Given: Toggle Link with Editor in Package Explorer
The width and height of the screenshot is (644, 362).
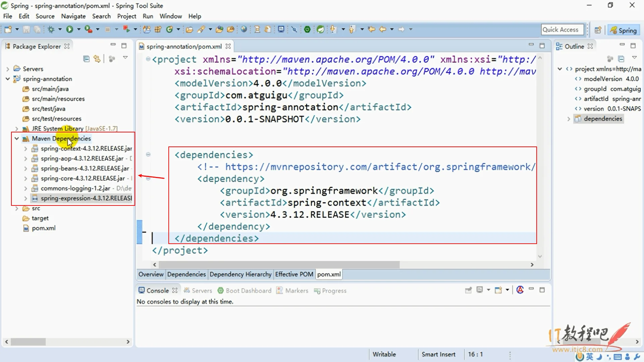Looking at the screenshot, I should tap(97, 59).
